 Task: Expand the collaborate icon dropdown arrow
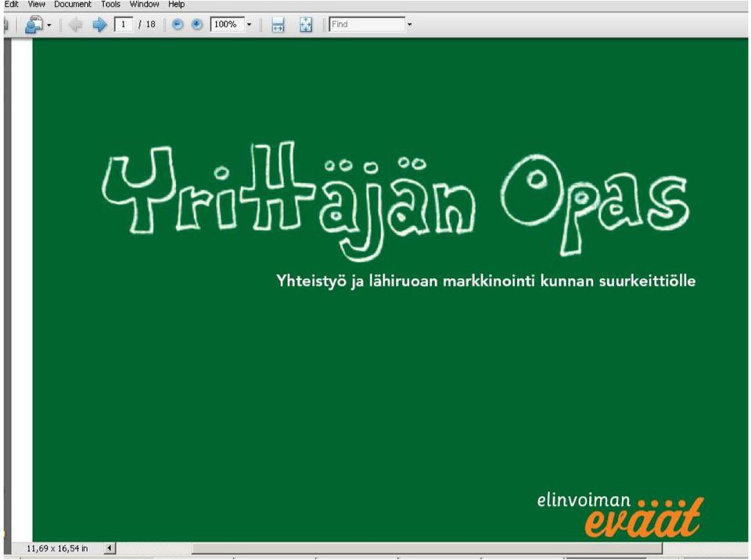[49, 25]
